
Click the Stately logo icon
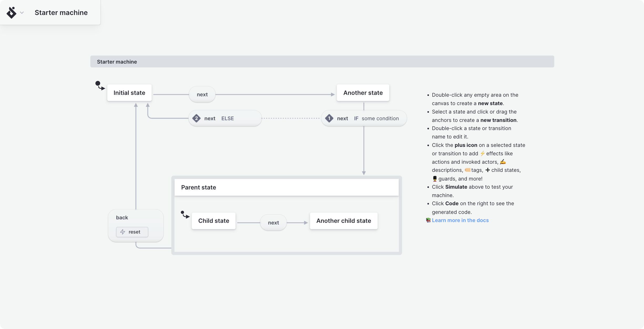click(11, 13)
